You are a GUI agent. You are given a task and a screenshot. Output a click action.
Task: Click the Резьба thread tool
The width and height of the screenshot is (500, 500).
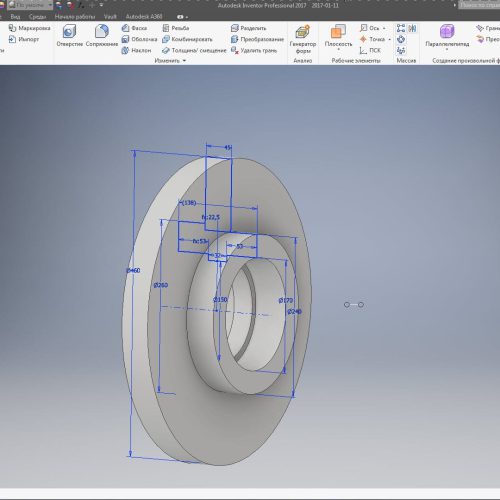pos(176,28)
